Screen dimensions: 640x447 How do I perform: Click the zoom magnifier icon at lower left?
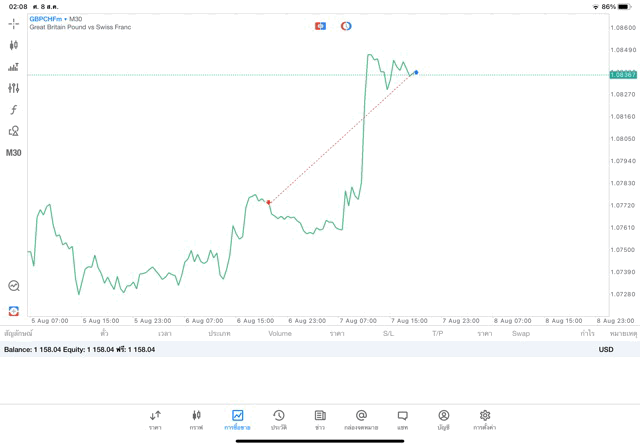13,286
